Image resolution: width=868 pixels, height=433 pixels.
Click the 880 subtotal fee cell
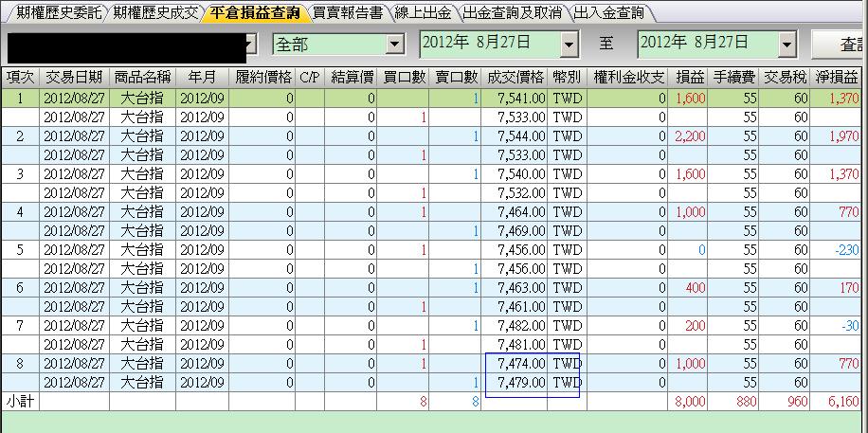[x=732, y=402]
